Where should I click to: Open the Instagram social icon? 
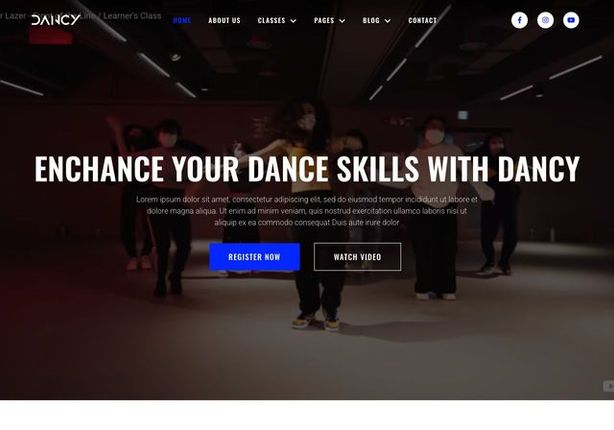(x=545, y=20)
